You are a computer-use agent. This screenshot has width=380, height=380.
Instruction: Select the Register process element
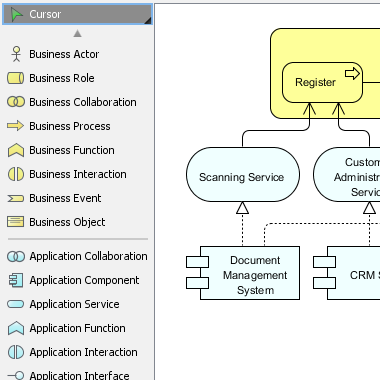(x=322, y=82)
